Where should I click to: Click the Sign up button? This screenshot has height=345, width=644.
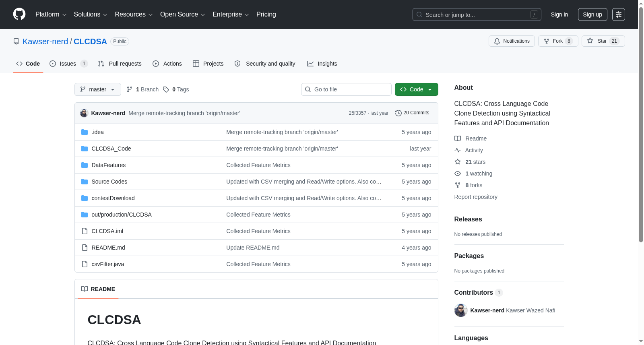click(x=592, y=14)
